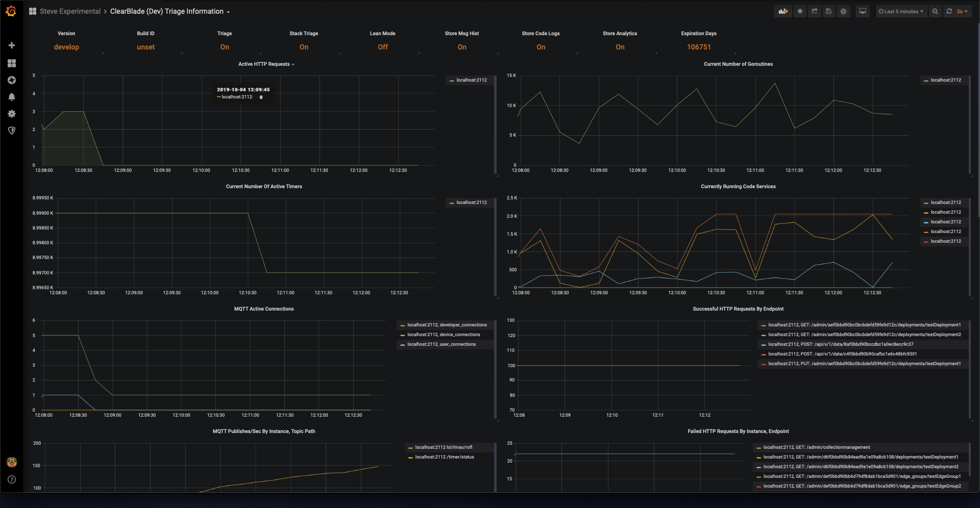Image resolution: width=980 pixels, height=508 pixels.
Task: Open the Last 5 minutes time picker
Action: click(x=901, y=11)
